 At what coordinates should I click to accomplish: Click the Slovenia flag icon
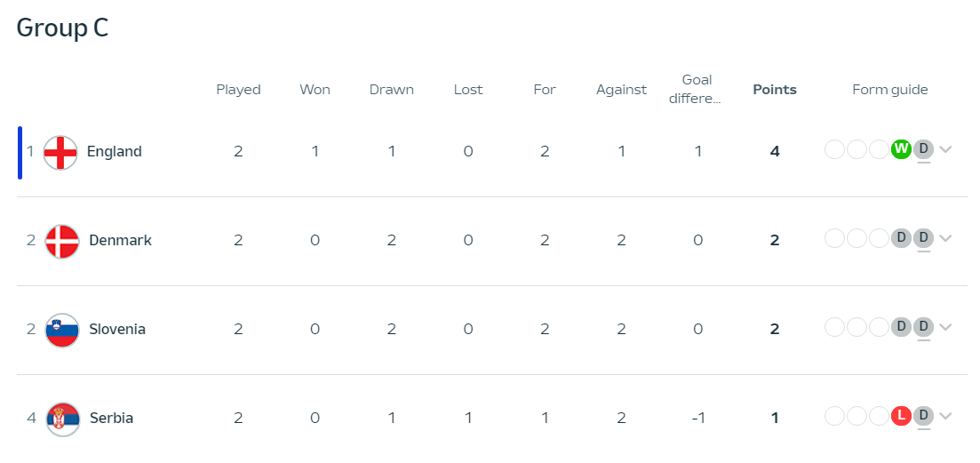[x=62, y=330]
